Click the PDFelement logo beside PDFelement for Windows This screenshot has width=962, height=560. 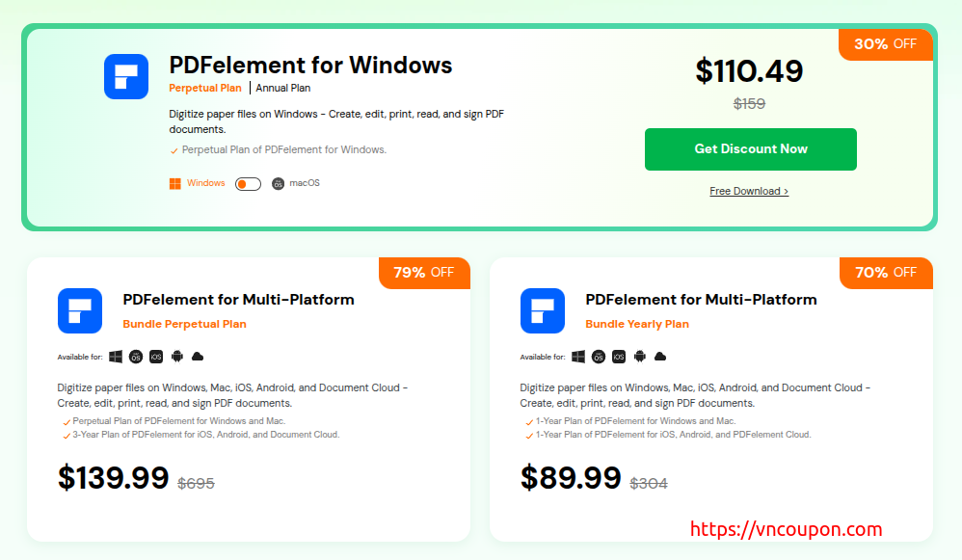tap(126, 76)
